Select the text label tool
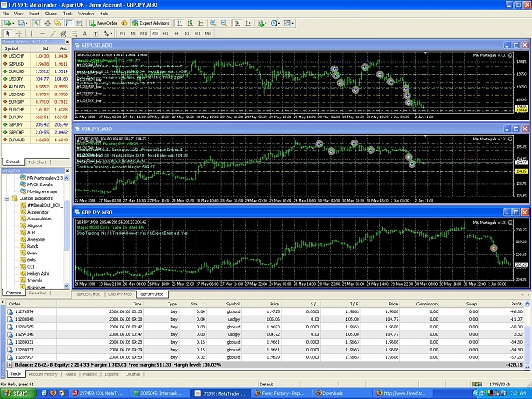The image size is (532, 399). tap(95, 33)
